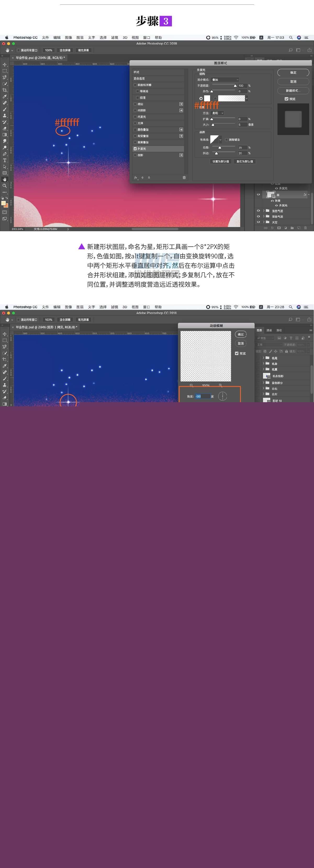This screenshot has width=314, height=868.
Task: Add another Gradient Overlay with plus icon
Action: [x=181, y=136]
